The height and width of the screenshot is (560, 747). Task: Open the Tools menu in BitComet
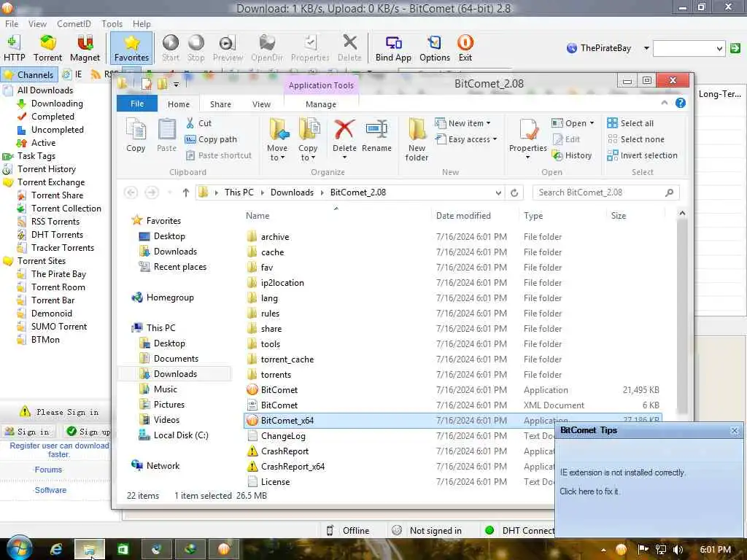(112, 23)
